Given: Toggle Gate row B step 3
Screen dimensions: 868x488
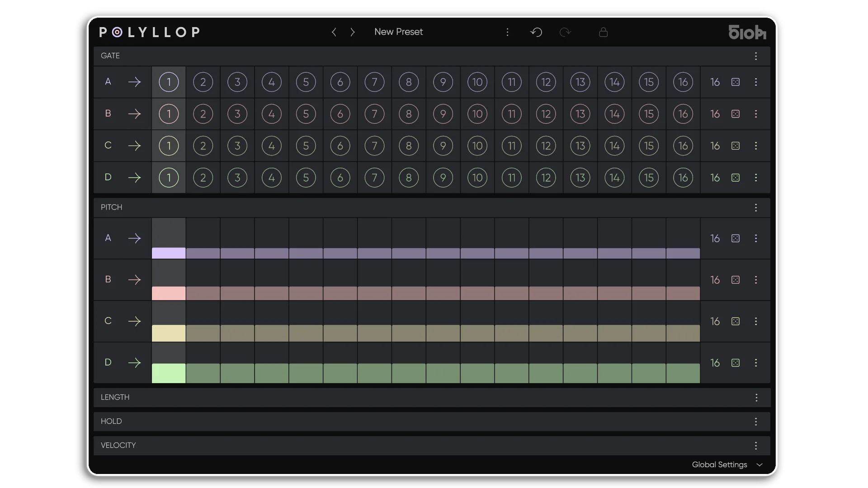Looking at the screenshot, I should point(237,114).
